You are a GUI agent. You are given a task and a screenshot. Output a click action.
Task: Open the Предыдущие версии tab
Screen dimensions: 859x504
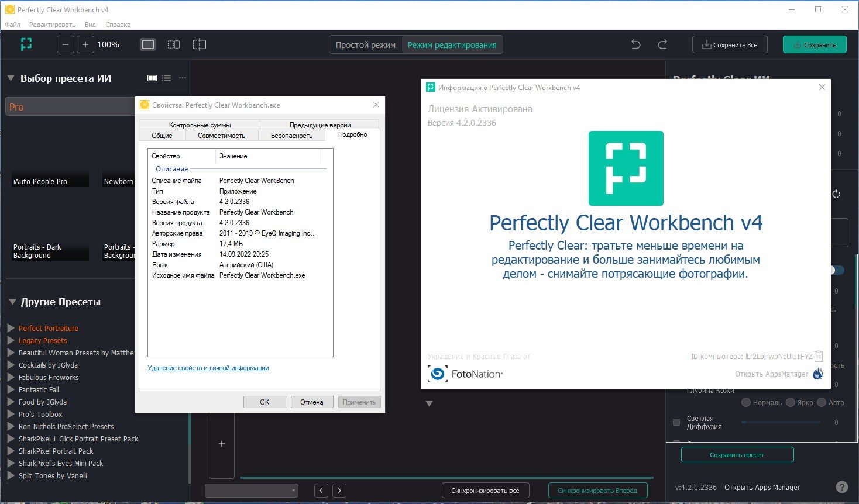320,125
